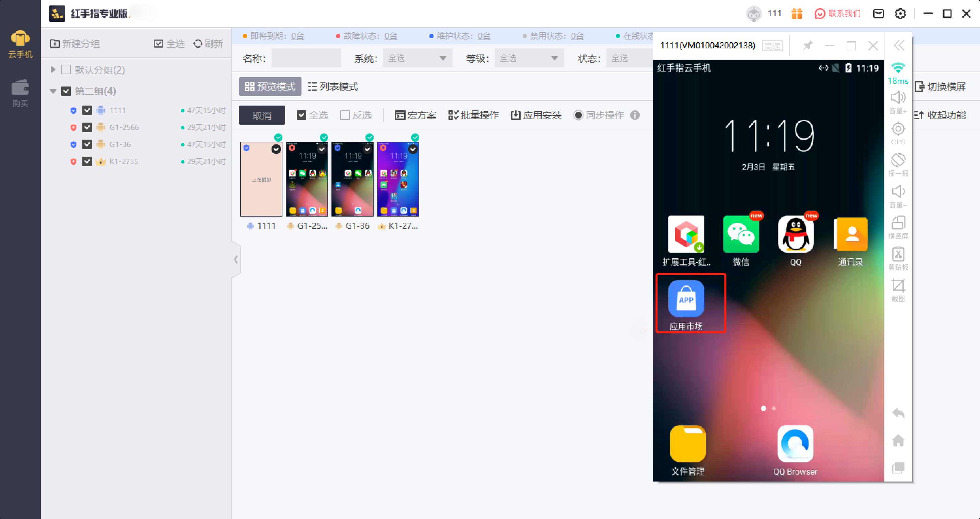The image size is (980, 519).
Task: Check the 反选 checkbox
Action: pos(345,115)
